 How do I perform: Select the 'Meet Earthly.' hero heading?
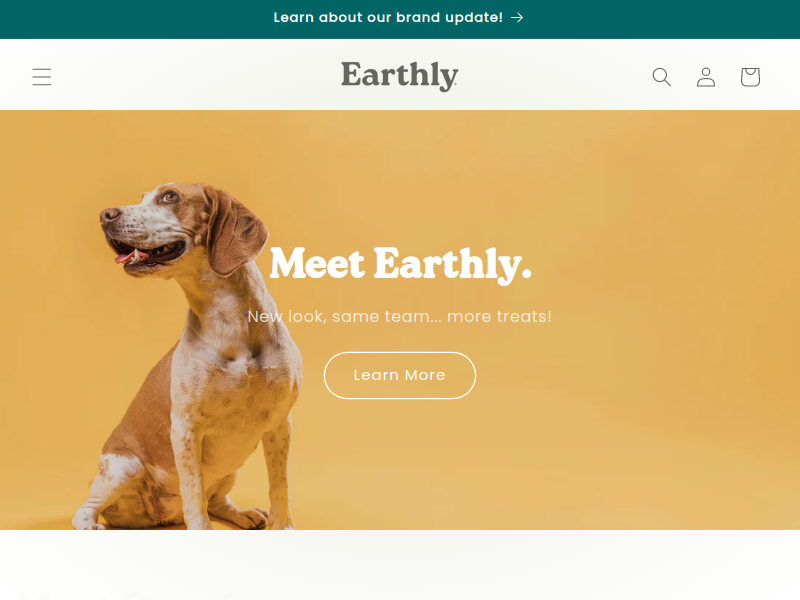(x=400, y=264)
